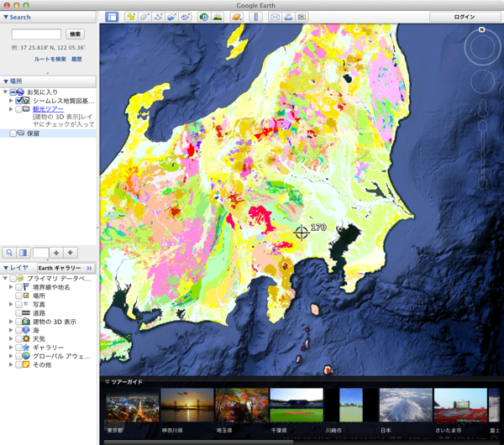Viewport: 504px width, 445px height.
Task: Open the 東京都 tour thumbnail
Action: coord(133,405)
